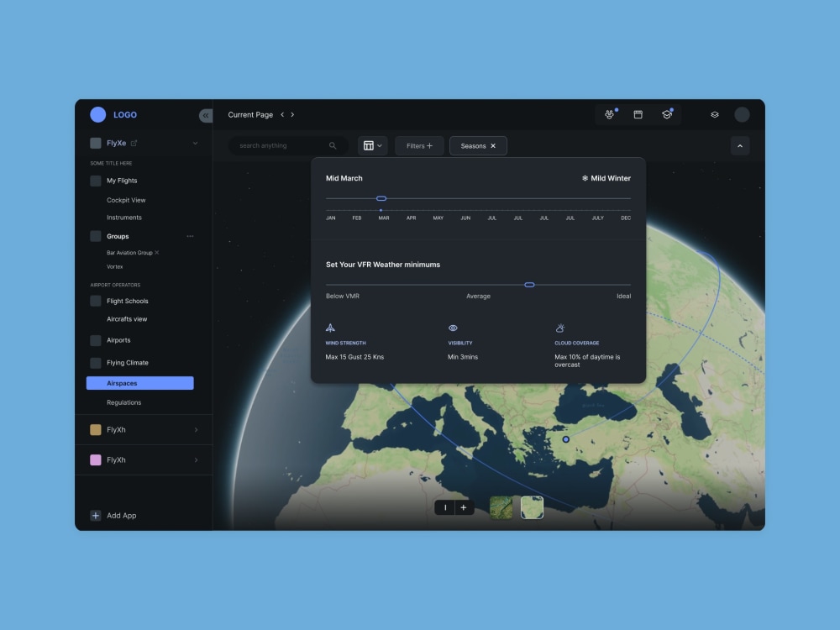Image resolution: width=840 pixels, height=630 pixels.
Task: Open Groups more options ellipsis
Action: click(190, 236)
